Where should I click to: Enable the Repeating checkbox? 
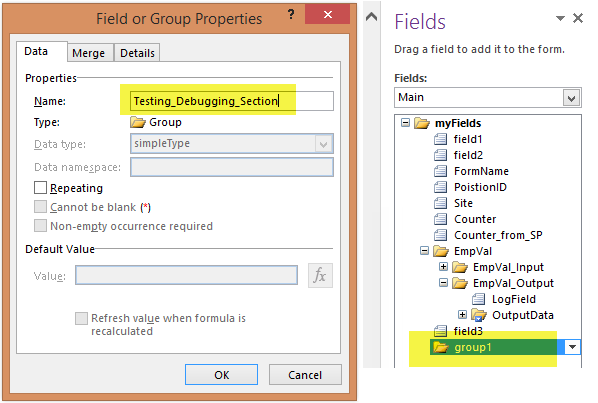tap(40, 188)
